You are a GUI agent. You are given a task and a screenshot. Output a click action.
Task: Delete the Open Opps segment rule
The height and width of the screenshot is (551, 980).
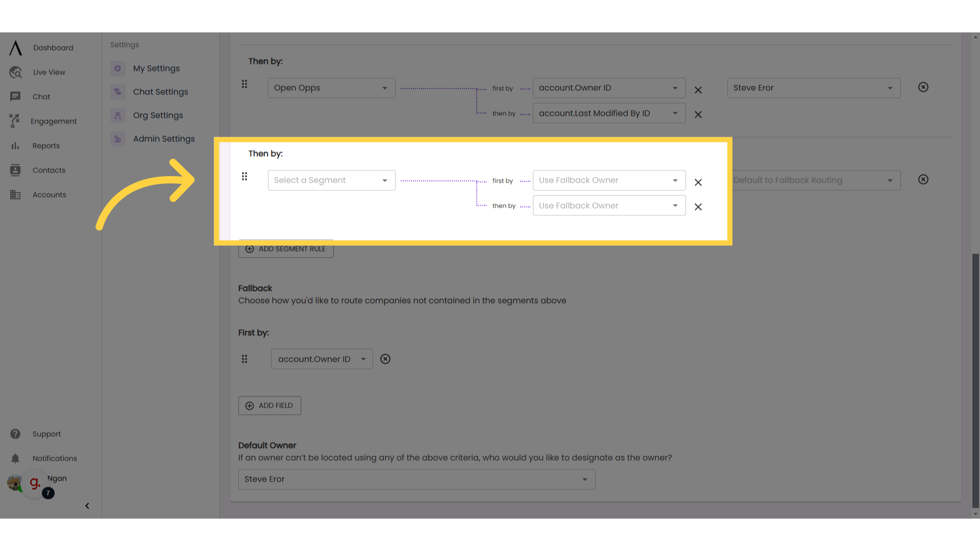pos(923,87)
